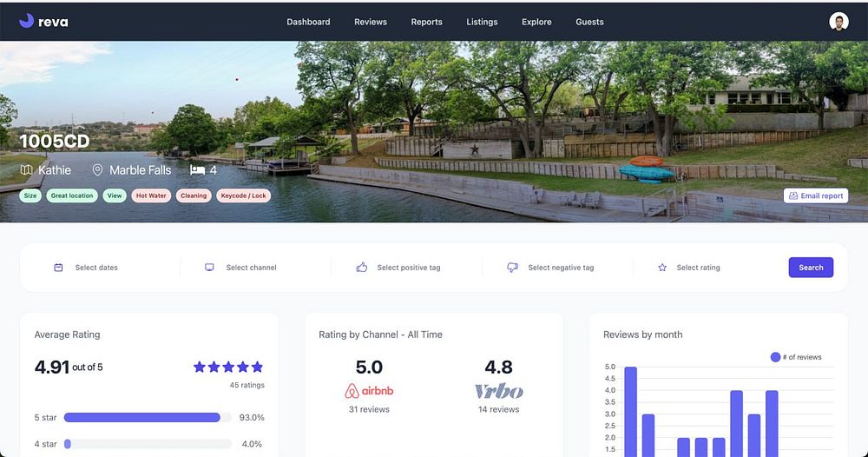The image size is (868, 457).
Task: Click the Hot Water tag
Action: click(151, 195)
